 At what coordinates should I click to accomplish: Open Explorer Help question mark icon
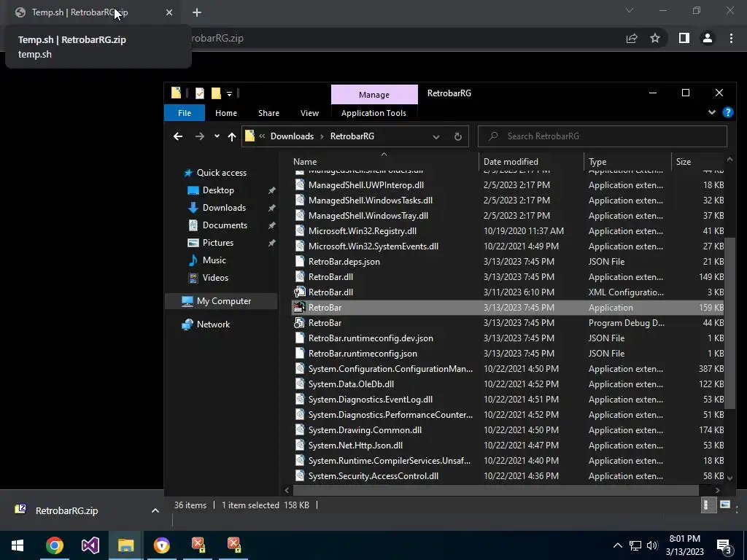coord(728,112)
